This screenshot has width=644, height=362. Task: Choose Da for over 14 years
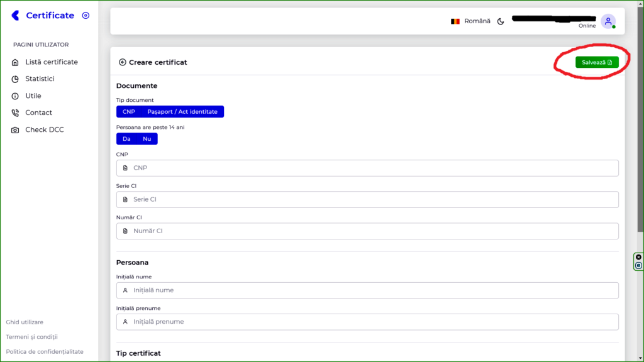point(126,139)
